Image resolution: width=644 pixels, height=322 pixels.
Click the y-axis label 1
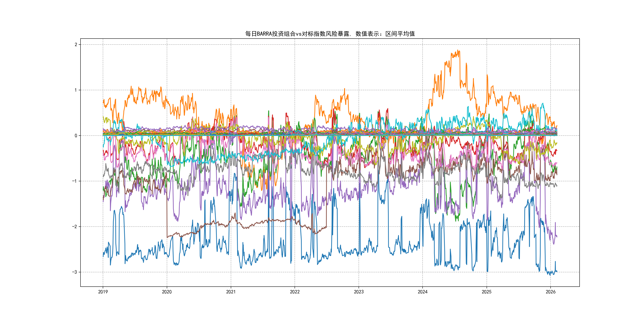tap(76, 90)
